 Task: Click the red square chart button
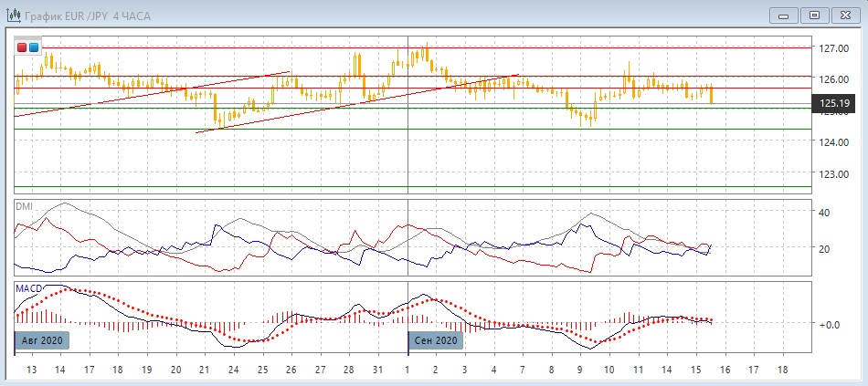click(x=23, y=47)
